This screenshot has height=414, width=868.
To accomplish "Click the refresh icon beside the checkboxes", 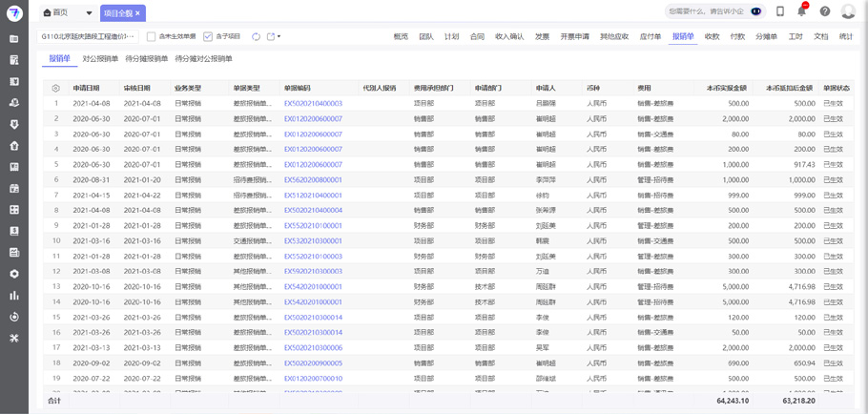I will click(x=256, y=37).
